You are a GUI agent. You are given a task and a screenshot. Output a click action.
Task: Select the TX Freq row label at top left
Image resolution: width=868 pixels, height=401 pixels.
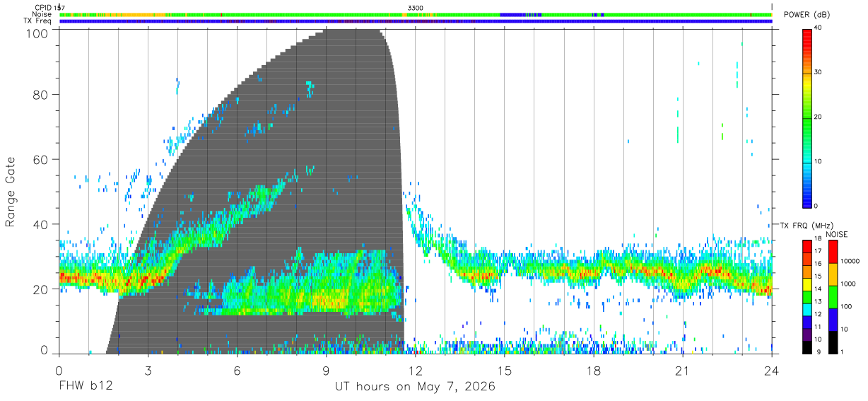point(37,21)
